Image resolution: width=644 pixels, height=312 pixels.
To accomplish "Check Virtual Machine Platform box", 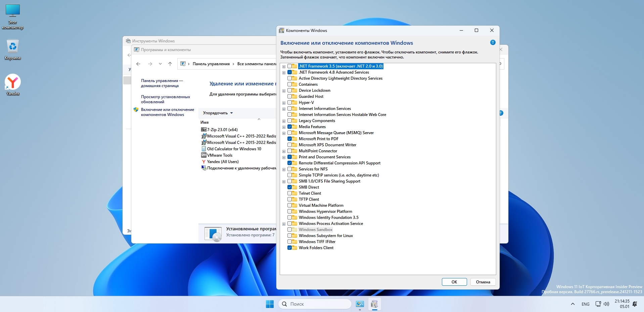I will (x=289, y=205).
